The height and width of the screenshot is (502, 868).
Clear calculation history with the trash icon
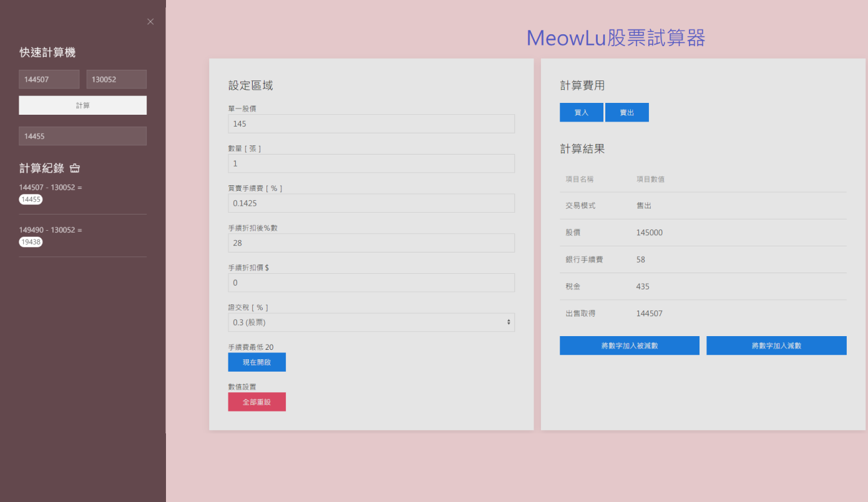pyautogui.click(x=75, y=168)
